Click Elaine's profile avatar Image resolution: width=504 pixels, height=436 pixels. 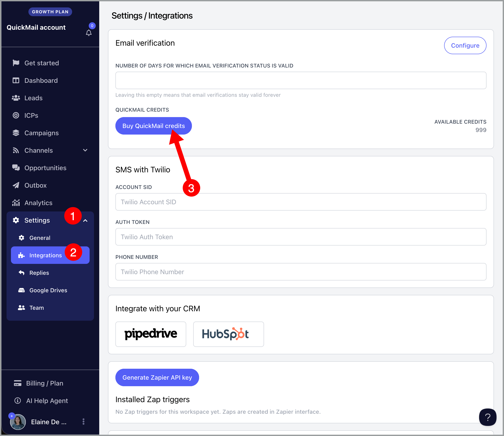(18, 422)
